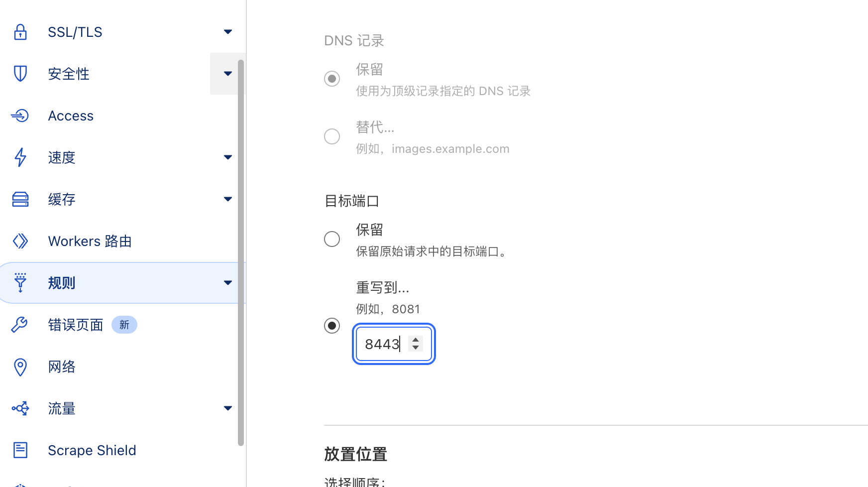Select 保留 radio under 目标端口
The height and width of the screenshot is (487, 868).
coord(332,239)
